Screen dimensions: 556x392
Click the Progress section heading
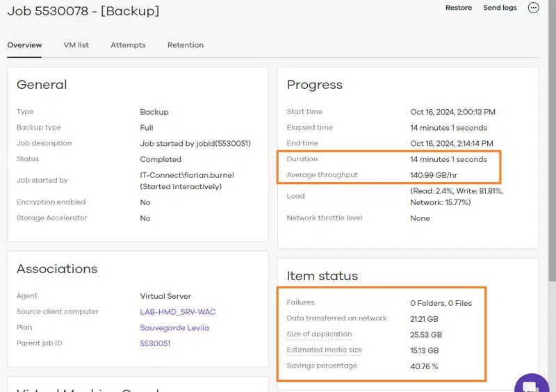[x=315, y=85]
